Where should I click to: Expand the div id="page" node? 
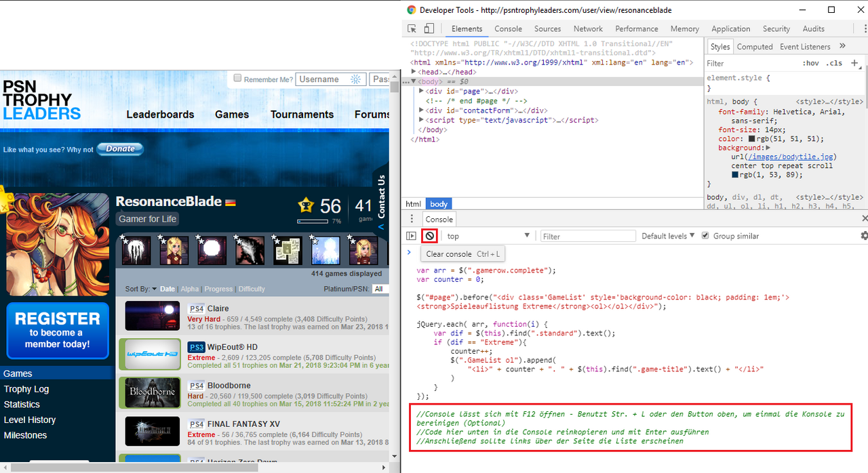click(x=422, y=91)
